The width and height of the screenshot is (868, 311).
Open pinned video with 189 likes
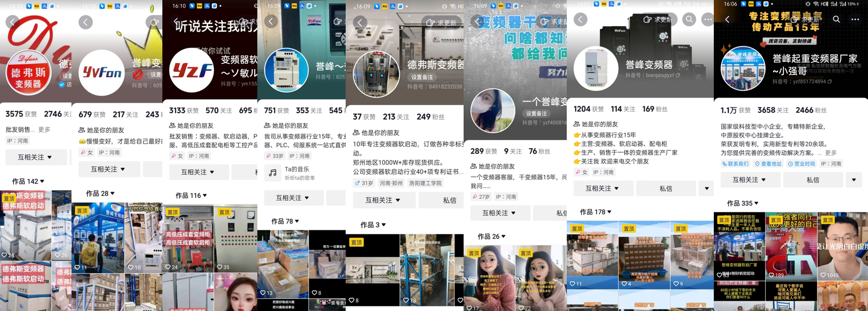pyautogui.click(x=791, y=246)
